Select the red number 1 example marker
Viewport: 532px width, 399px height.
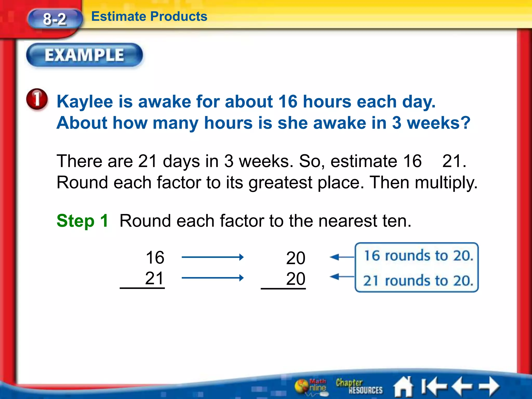37,99
